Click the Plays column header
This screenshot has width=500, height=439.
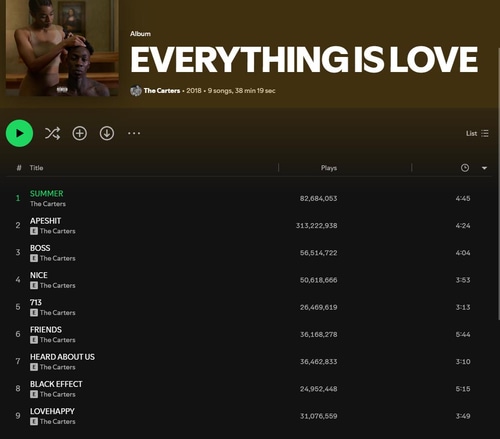pos(329,168)
